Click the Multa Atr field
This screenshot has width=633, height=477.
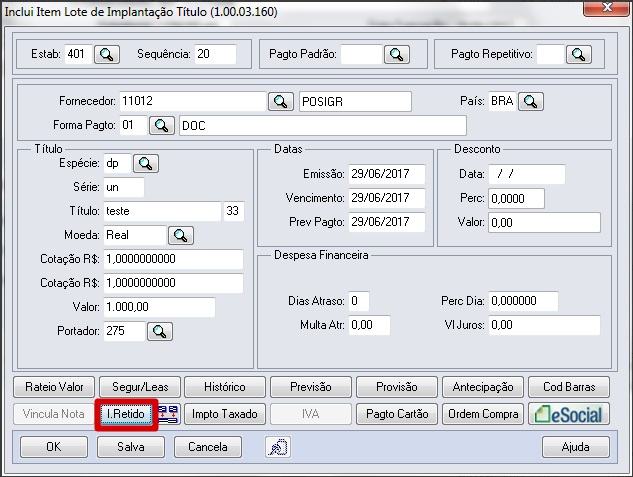pyautogui.click(x=369, y=325)
